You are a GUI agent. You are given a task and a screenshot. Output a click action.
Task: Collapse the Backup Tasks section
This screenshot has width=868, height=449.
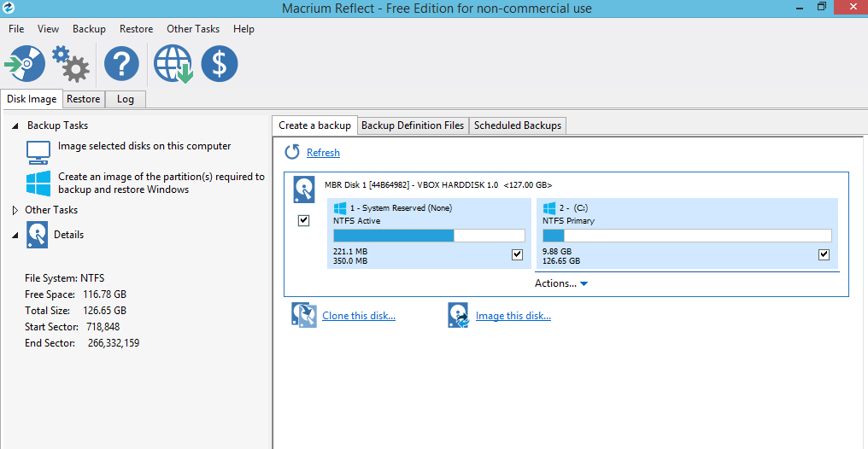15,125
